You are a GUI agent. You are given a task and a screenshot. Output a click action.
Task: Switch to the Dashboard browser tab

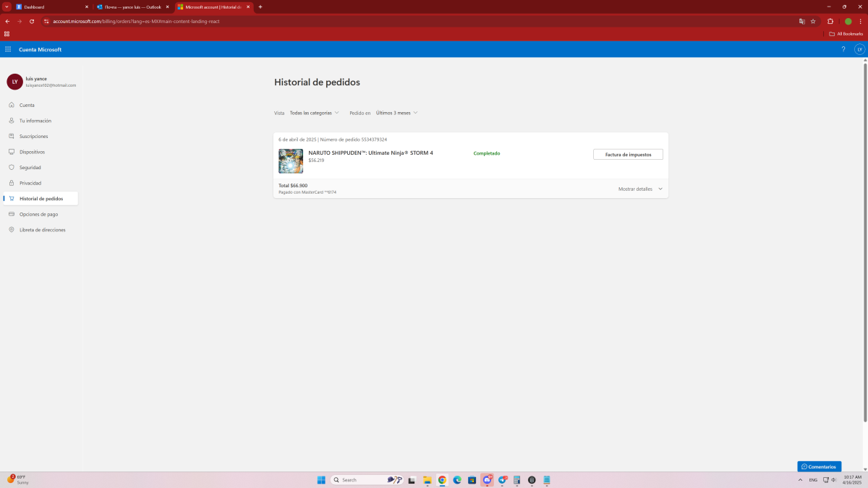point(51,7)
